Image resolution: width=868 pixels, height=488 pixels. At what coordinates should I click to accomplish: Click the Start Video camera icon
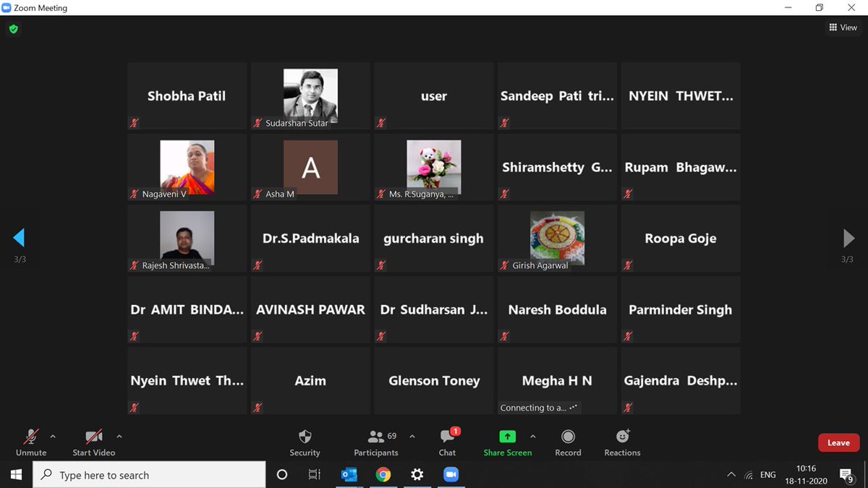[x=94, y=437]
